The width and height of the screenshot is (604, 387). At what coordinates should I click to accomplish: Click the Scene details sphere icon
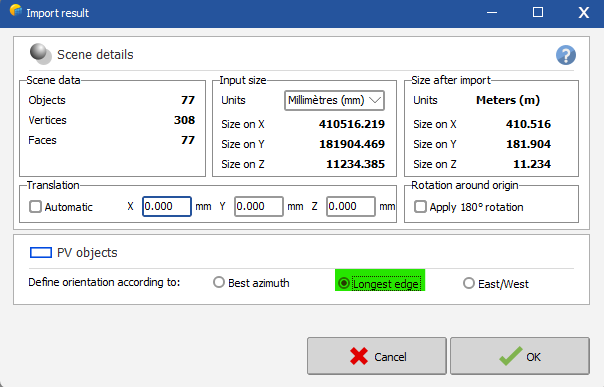[40, 54]
